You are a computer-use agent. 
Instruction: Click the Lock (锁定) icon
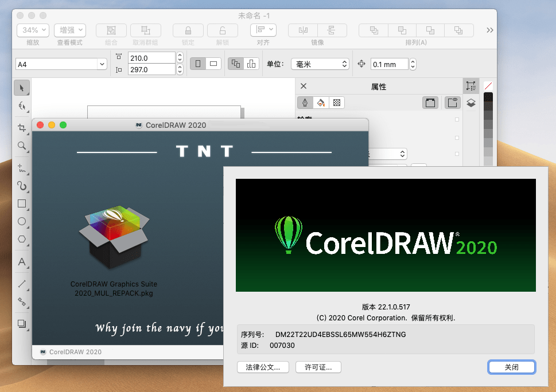[188, 30]
